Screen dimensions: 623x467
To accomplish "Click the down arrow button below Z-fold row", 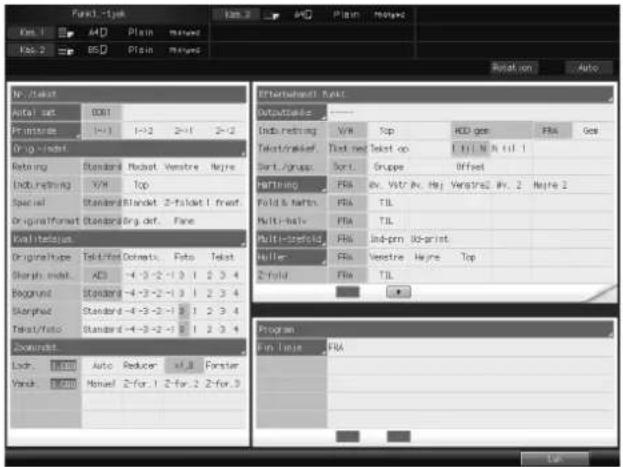I will 398,292.
